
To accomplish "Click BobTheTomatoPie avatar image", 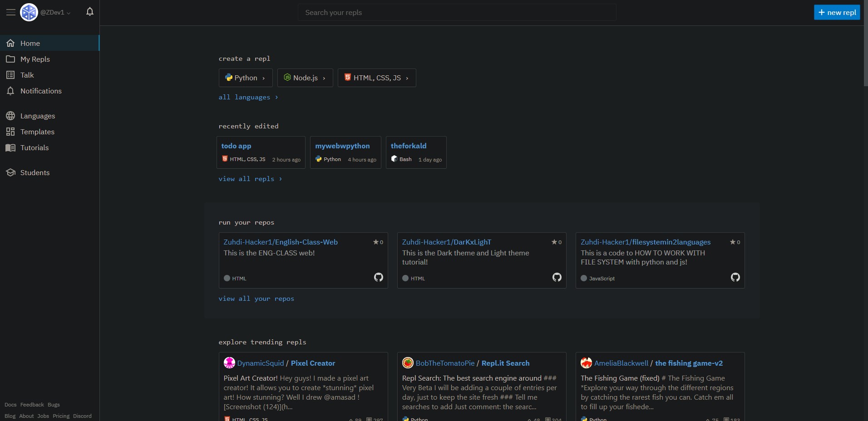I will [408, 363].
